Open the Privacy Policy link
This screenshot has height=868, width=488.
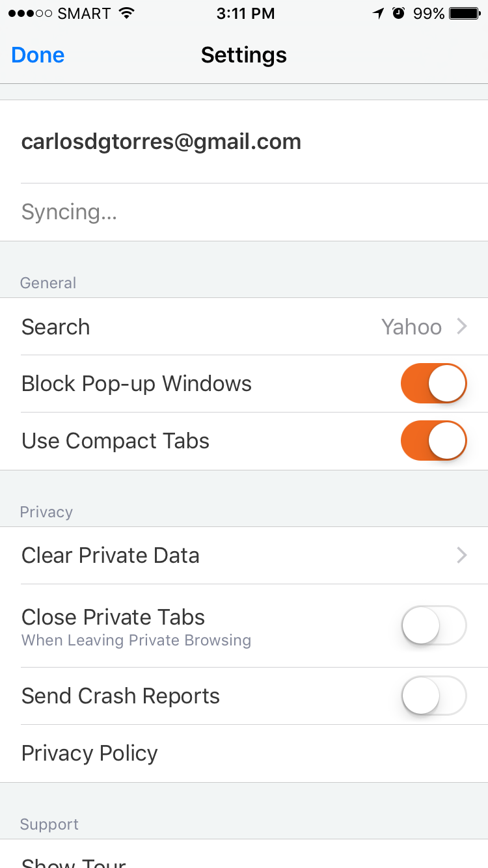tap(90, 753)
